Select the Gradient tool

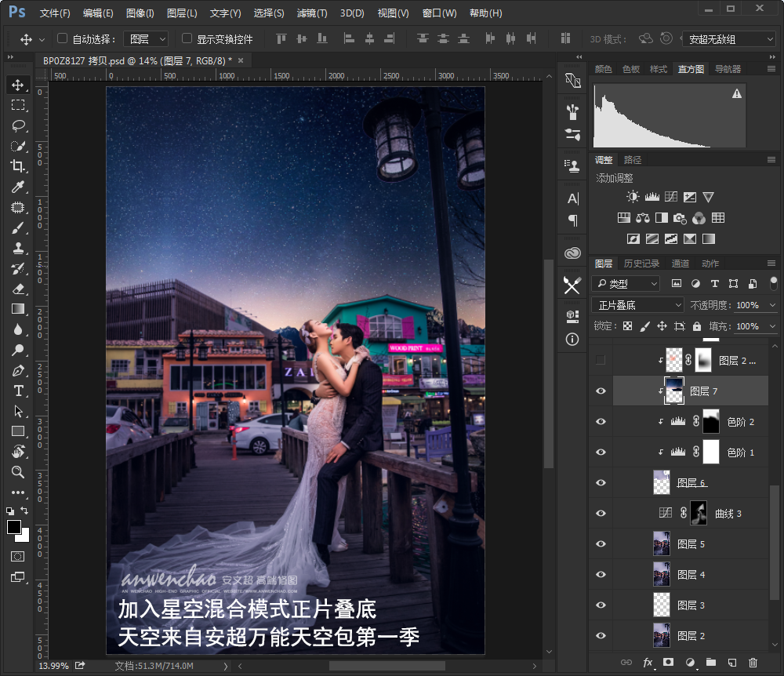pyautogui.click(x=18, y=309)
